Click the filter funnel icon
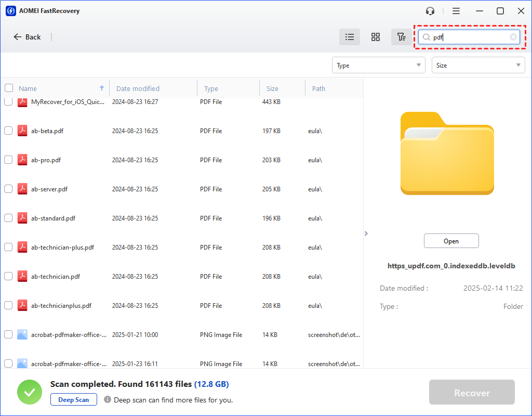Screen dimensions: 532x416 [401, 37]
